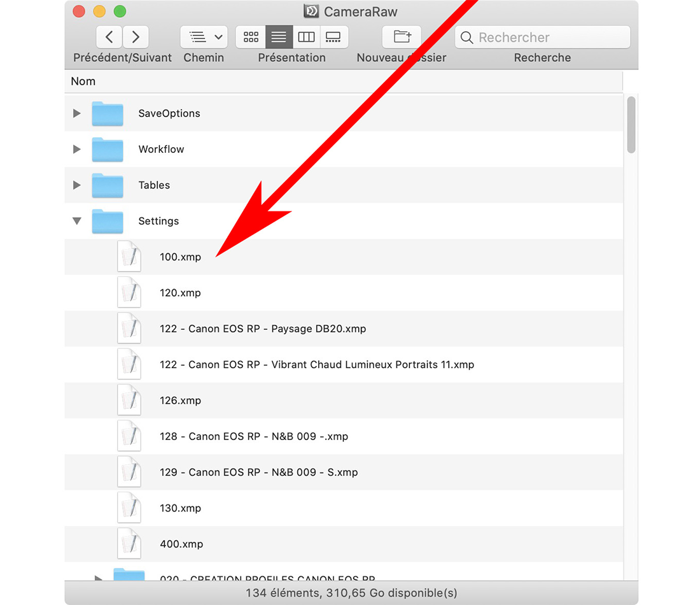Switch to list view presentation
Viewport: 700px width, 605px height.
pyautogui.click(x=279, y=37)
